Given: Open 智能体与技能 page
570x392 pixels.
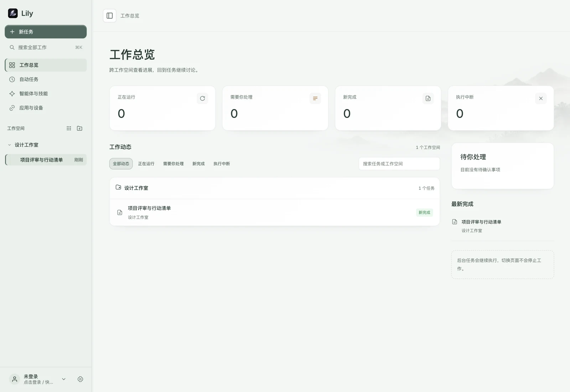Looking at the screenshot, I should point(46,94).
